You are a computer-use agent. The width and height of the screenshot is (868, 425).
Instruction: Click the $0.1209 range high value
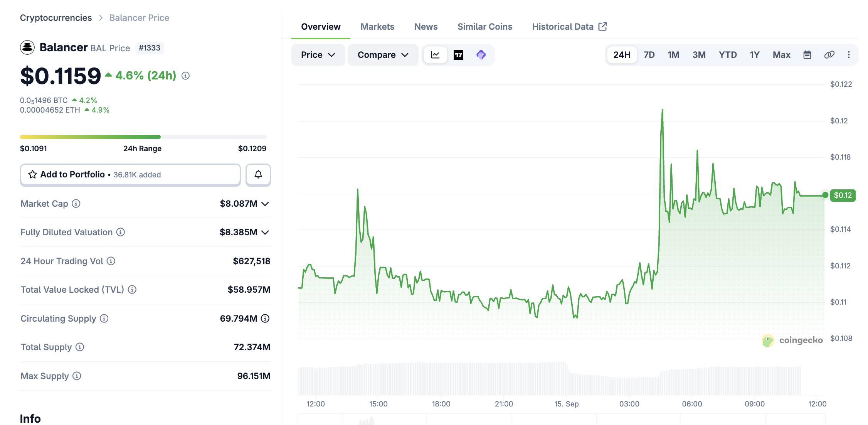[252, 148]
